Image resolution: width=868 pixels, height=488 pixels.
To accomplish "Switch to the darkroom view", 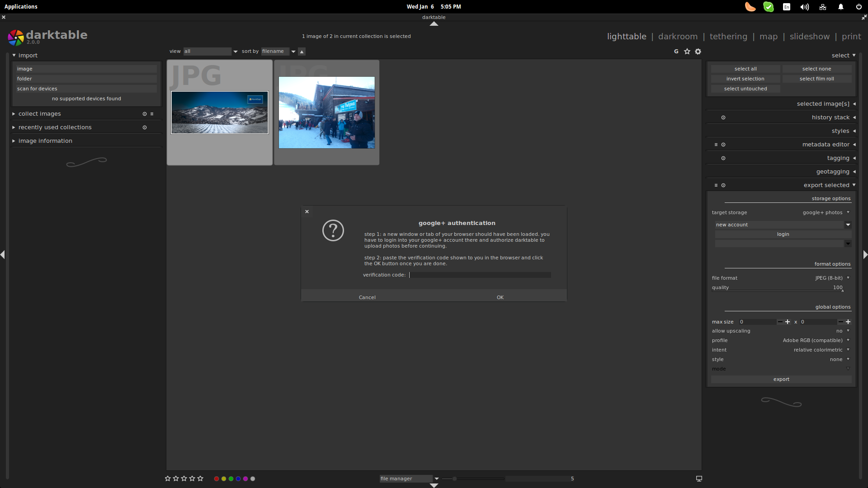I will click(x=678, y=37).
